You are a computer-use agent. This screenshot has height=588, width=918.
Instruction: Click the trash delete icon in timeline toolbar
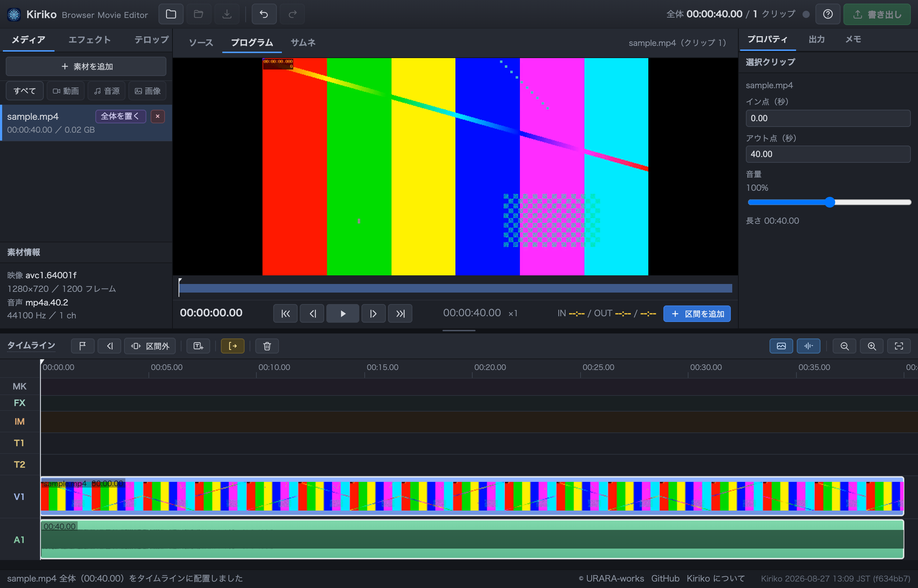(x=267, y=346)
